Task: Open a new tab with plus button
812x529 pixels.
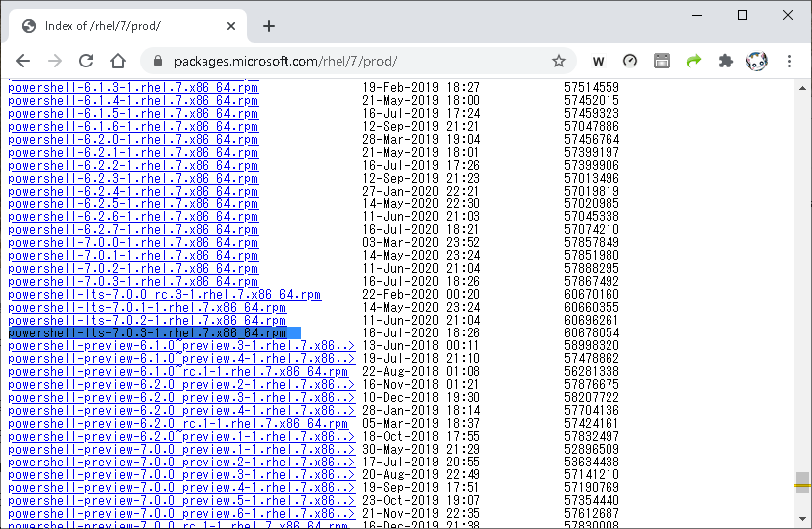Action: point(269,26)
